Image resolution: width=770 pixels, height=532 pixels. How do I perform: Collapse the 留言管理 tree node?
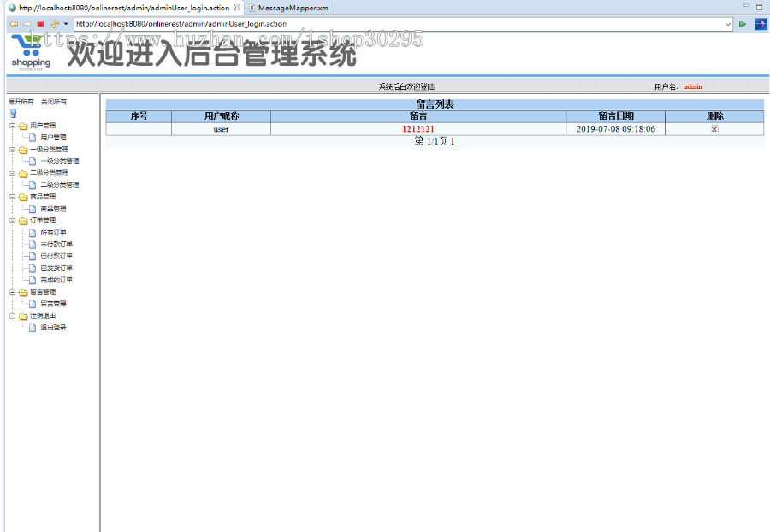(11, 293)
